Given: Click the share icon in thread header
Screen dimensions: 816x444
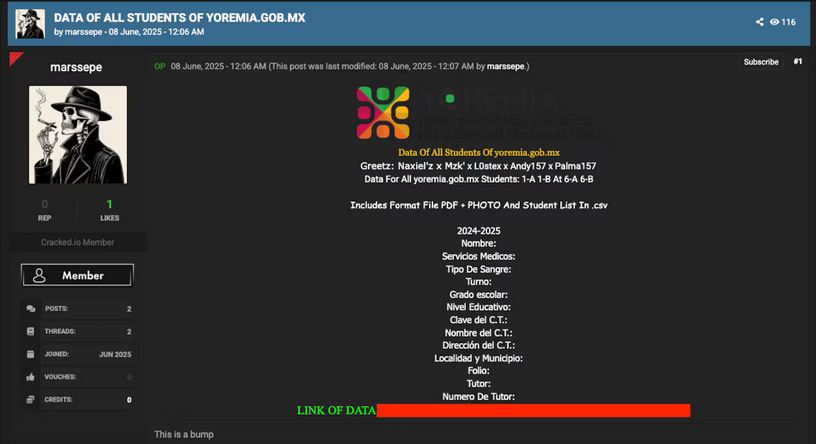Looking at the screenshot, I should [759, 22].
